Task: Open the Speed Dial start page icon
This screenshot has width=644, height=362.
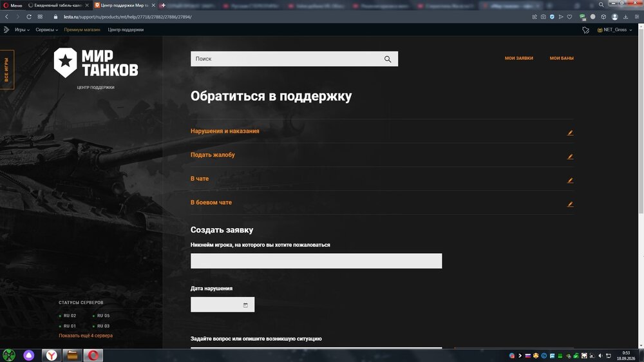Action: pyautogui.click(x=40, y=17)
